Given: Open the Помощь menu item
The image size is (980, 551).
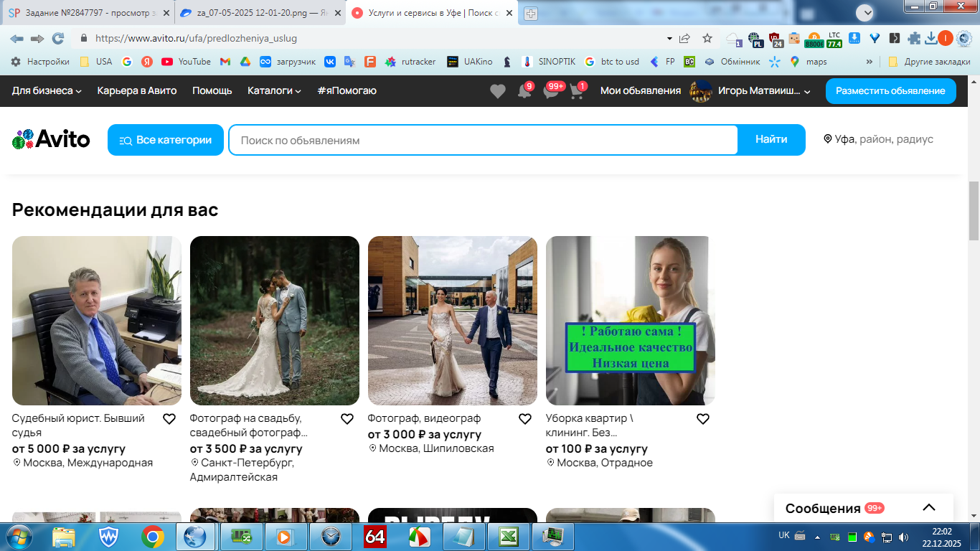Looking at the screenshot, I should (212, 91).
